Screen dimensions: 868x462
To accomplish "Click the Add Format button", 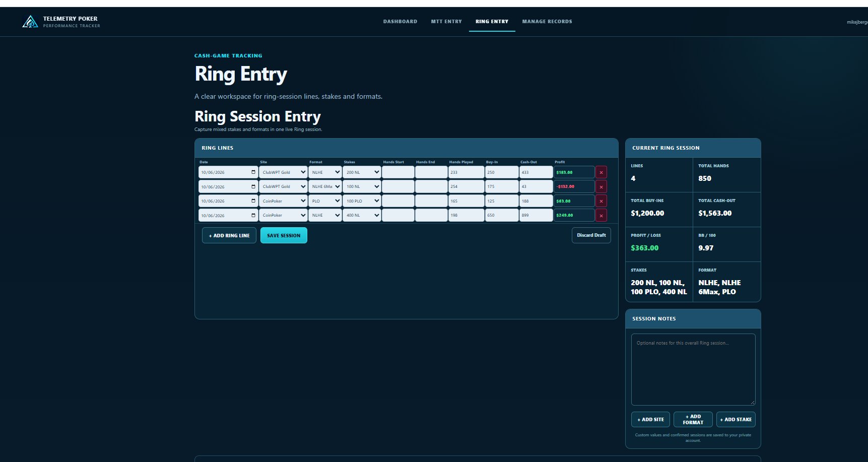I will click(693, 419).
